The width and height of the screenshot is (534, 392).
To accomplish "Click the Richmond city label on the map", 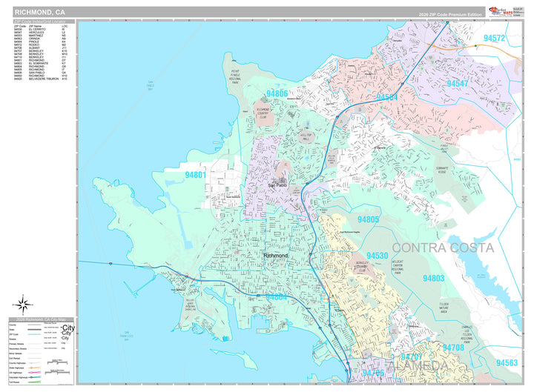I will (x=275, y=255).
